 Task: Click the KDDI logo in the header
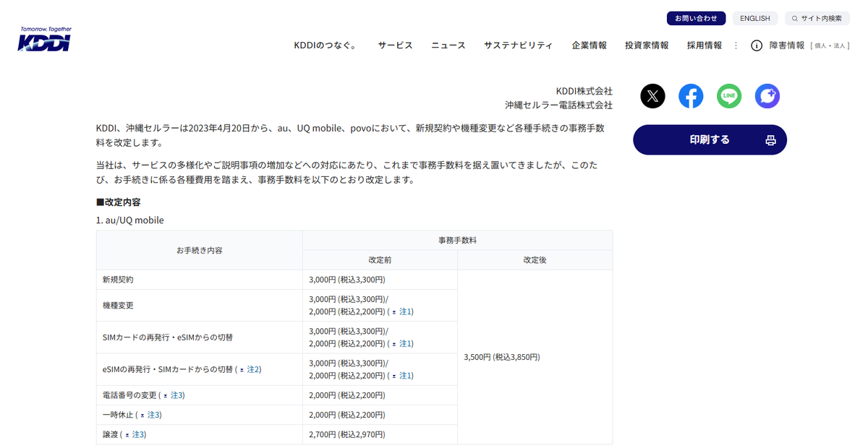44,39
